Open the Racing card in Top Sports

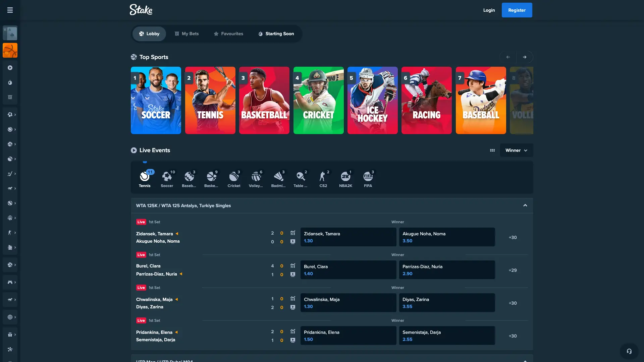427,100
